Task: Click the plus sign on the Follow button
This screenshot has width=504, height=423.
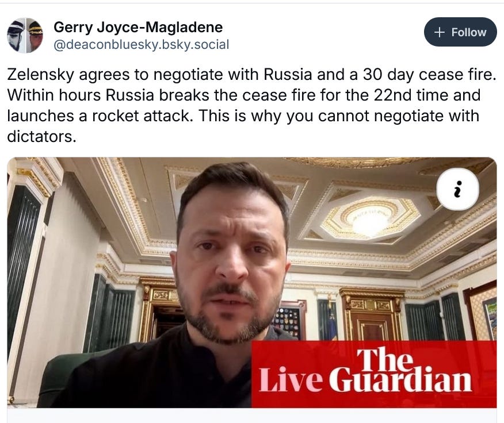Action: (x=439, y=32)
